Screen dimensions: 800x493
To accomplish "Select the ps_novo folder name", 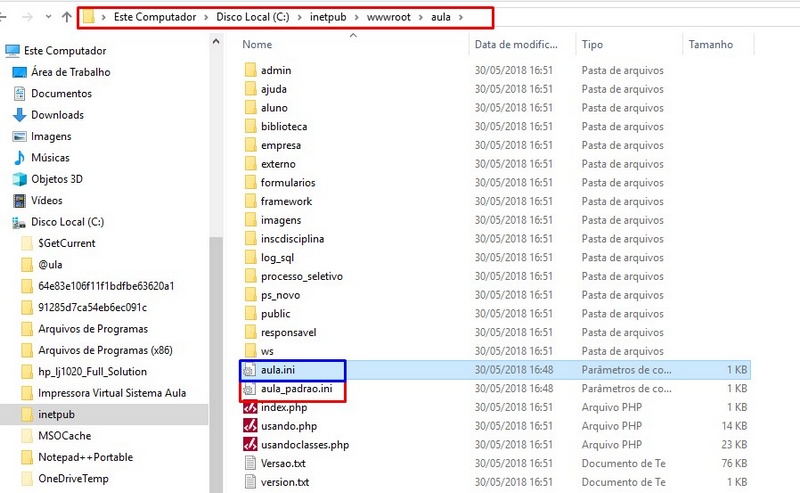I will [280, 295].
